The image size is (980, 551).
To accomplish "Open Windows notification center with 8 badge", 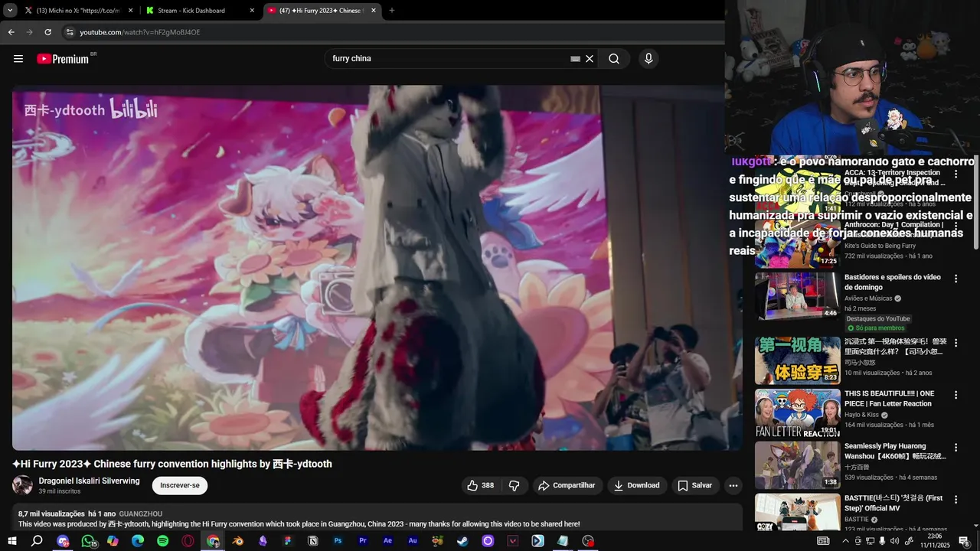I will click(963, 541).
